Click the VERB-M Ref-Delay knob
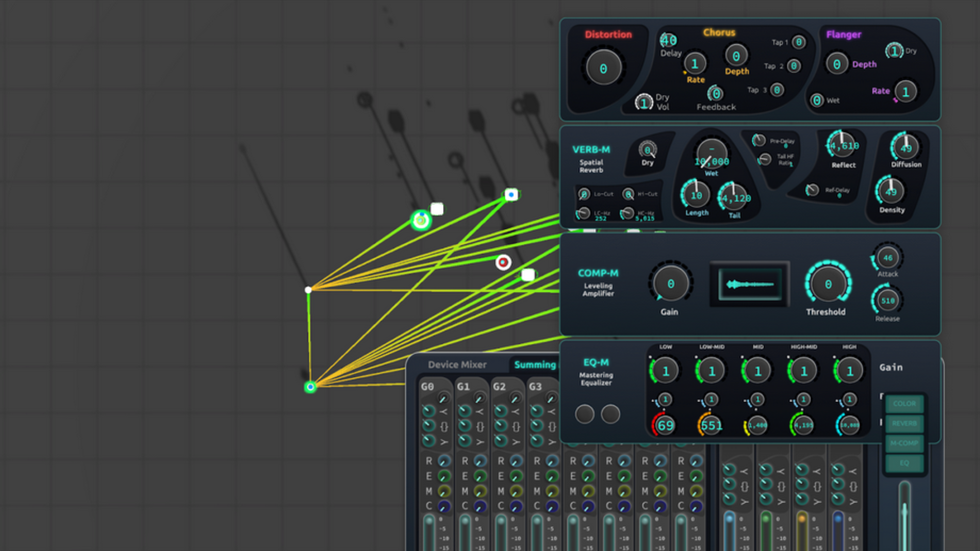980x551 pixels. tap(812, 190)
